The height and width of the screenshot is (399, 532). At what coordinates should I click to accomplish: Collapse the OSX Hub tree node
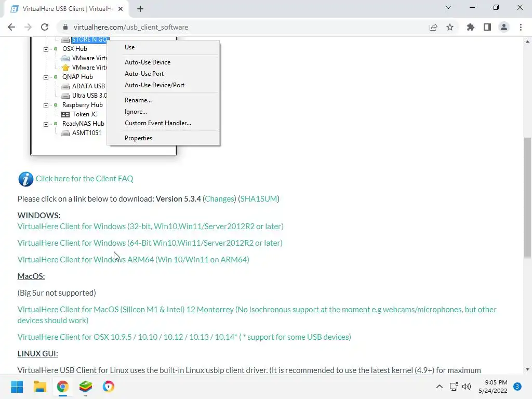coord(46,49)
